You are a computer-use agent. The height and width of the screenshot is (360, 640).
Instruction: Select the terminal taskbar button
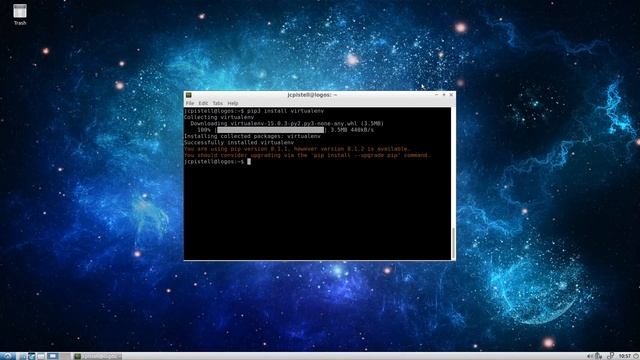point(97,356)
